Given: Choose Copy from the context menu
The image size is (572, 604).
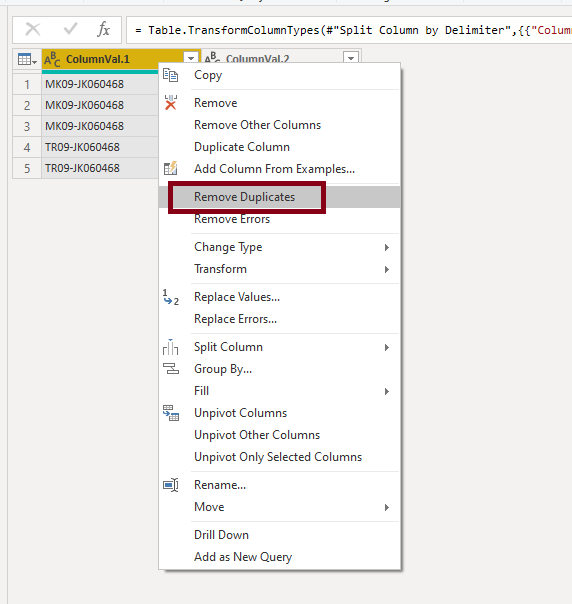Looking at the screenshot, I should [280, 75].
